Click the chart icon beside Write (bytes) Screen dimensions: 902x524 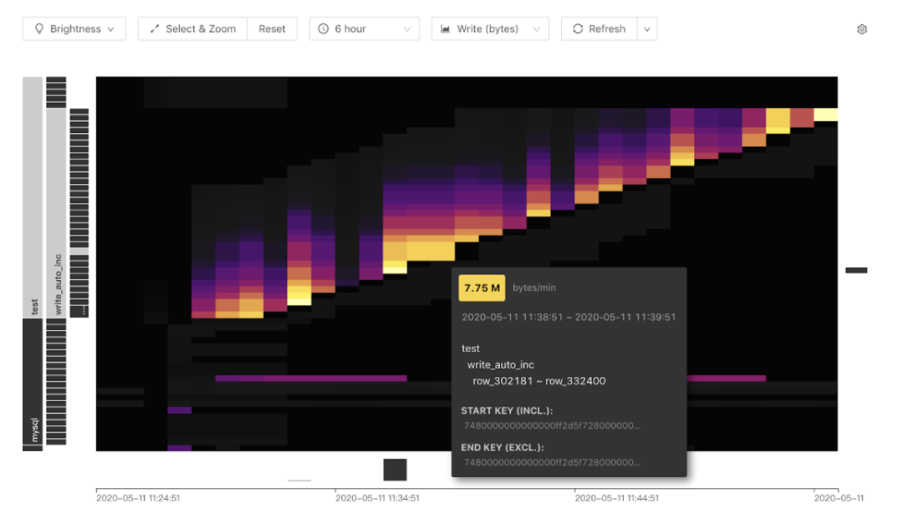coord(445,29)
